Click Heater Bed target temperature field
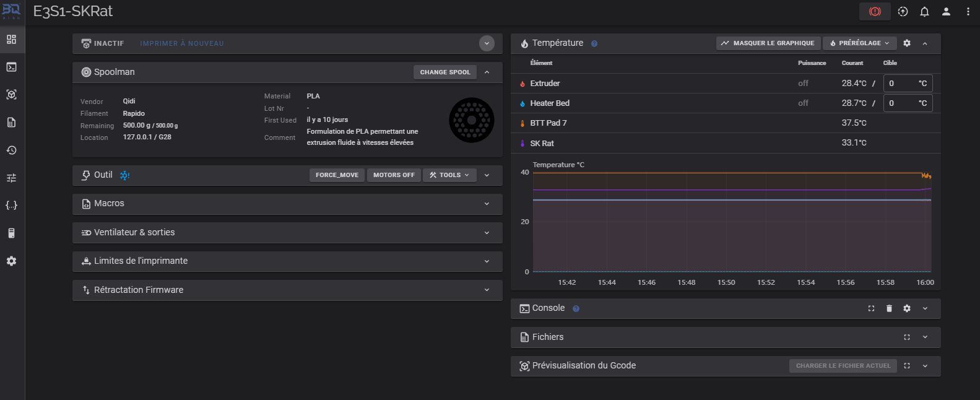This screenshot has width=980, height=400. pos(908,103)
